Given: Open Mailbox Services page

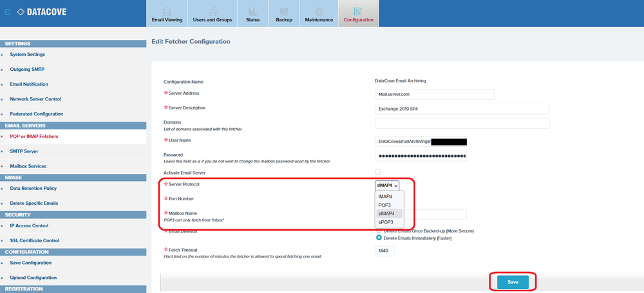Looking at the screenshot, I should [x=28, y=166].
